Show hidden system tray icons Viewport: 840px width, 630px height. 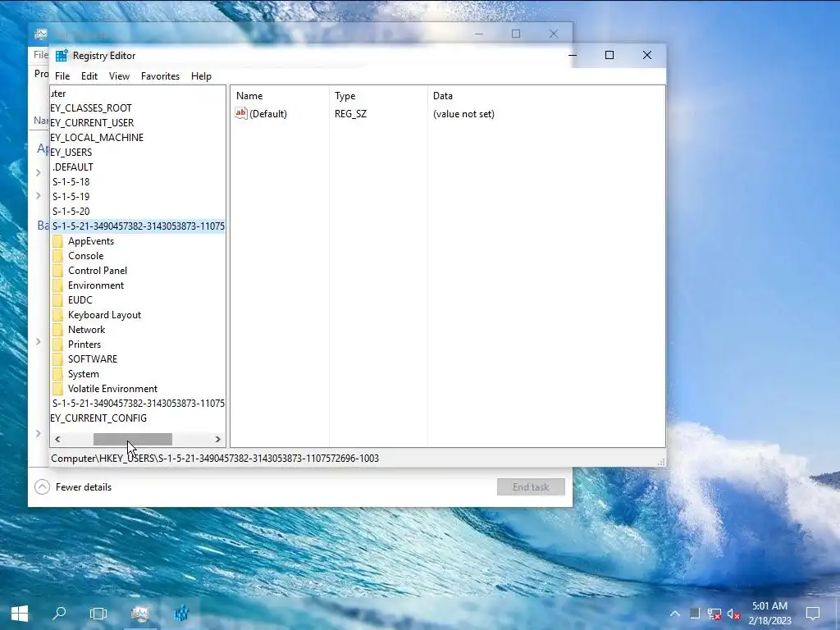[x=674, y=614]
